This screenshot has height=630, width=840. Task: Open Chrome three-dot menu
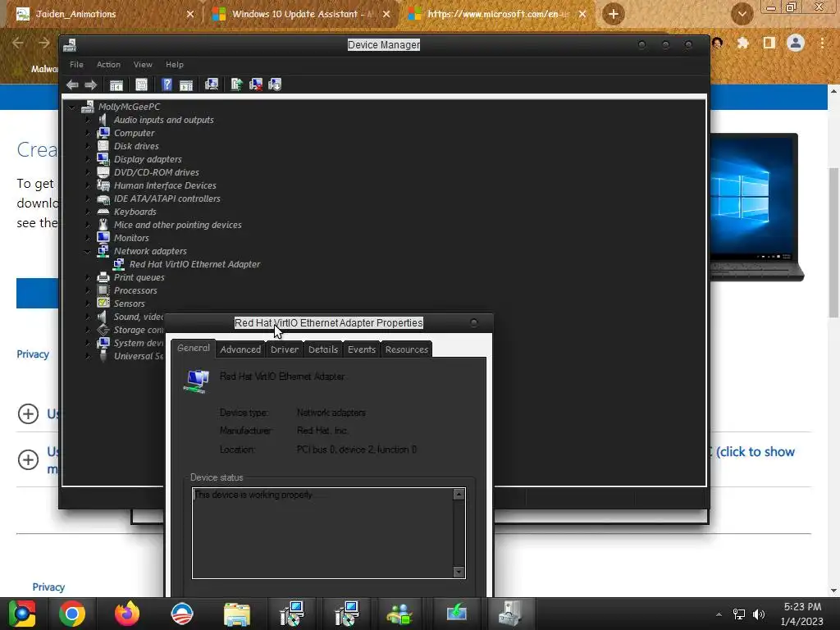click(x=822, y=43)
